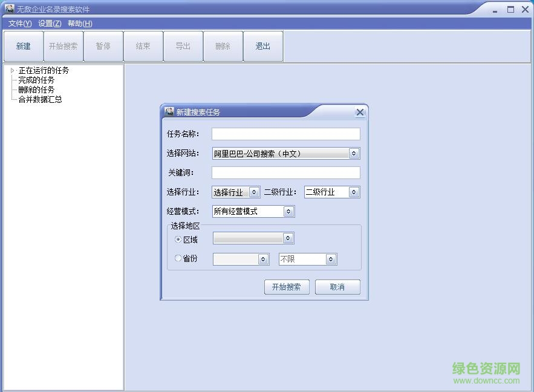
Task: Select the 删除 delete toolbar icon
Action: [223, 46]
